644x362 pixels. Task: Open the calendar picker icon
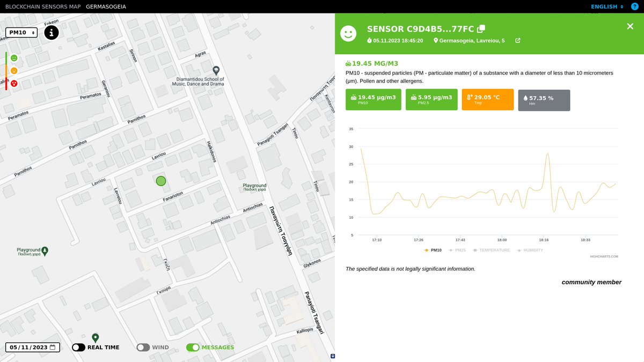(x=53, y=348)
